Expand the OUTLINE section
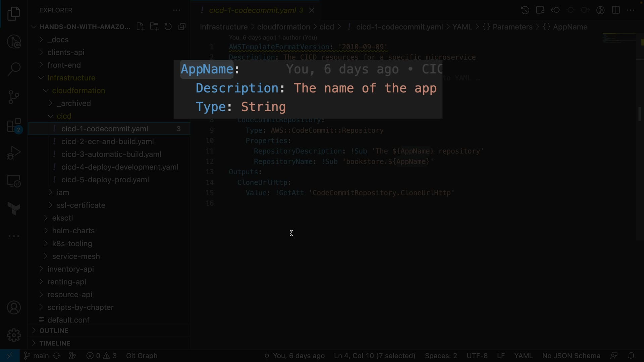 (54, 330)
